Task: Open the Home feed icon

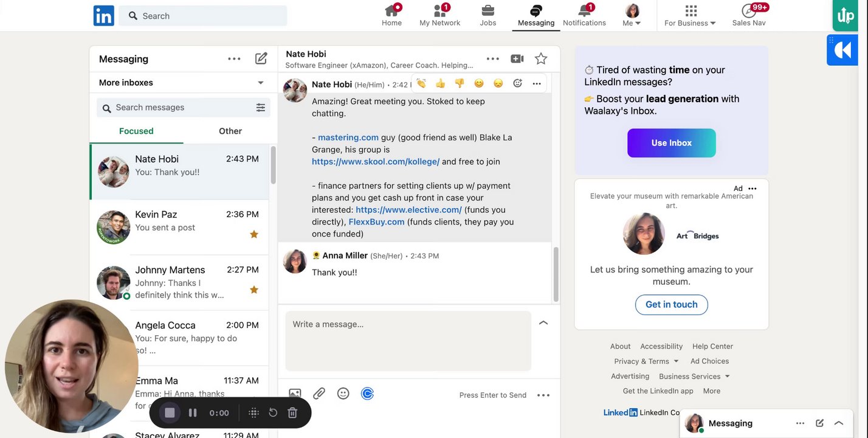Action: tap(392, 11)
